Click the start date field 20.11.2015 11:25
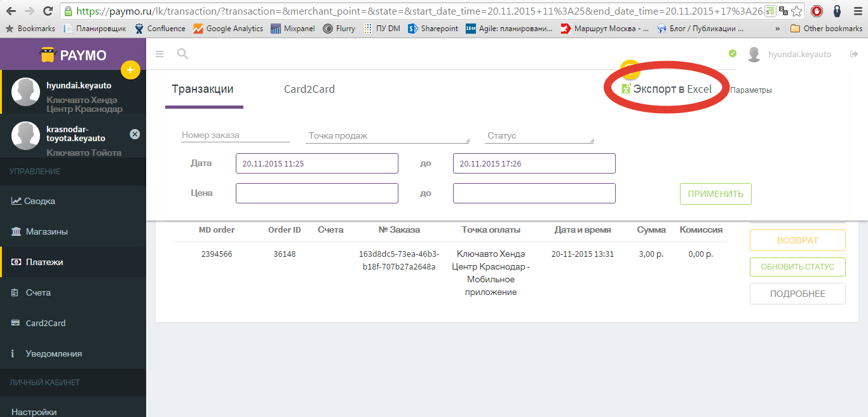The image size is (868, 417). [x=317, y=163]
